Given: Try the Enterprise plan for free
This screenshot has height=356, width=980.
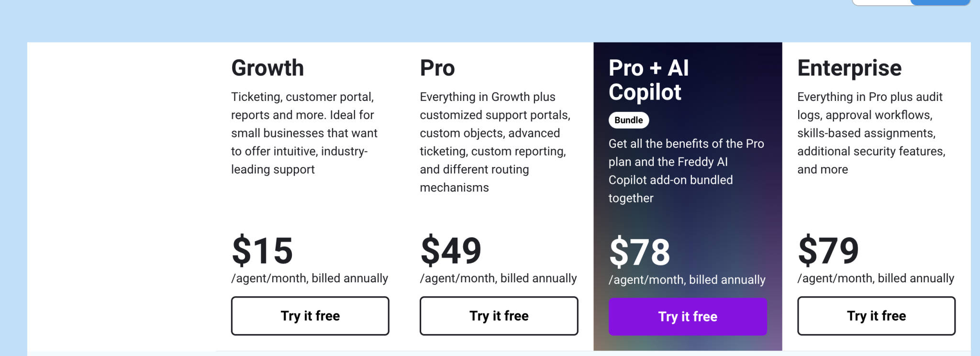Looking at the screenshot, I should pos(876,316).
